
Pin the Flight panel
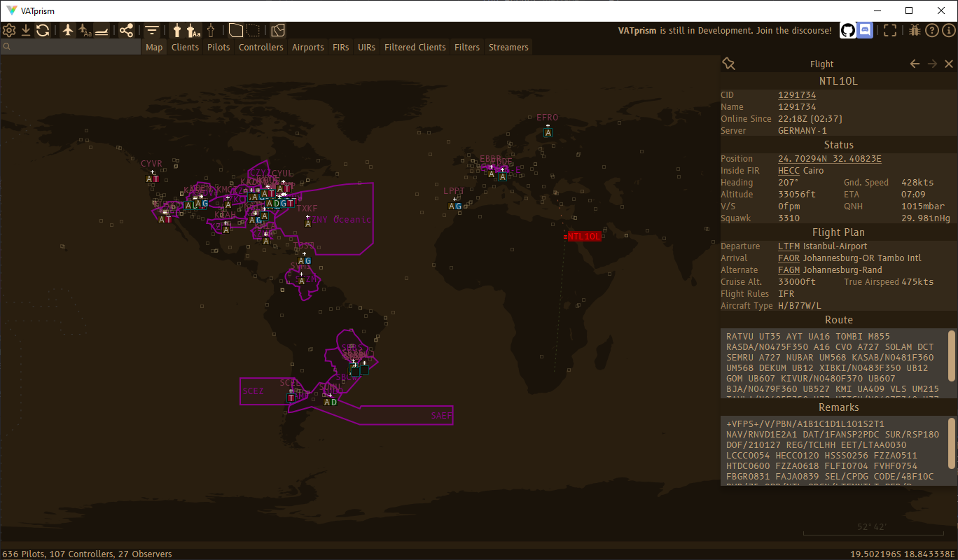pyautogui.click(x=728, y=64)
